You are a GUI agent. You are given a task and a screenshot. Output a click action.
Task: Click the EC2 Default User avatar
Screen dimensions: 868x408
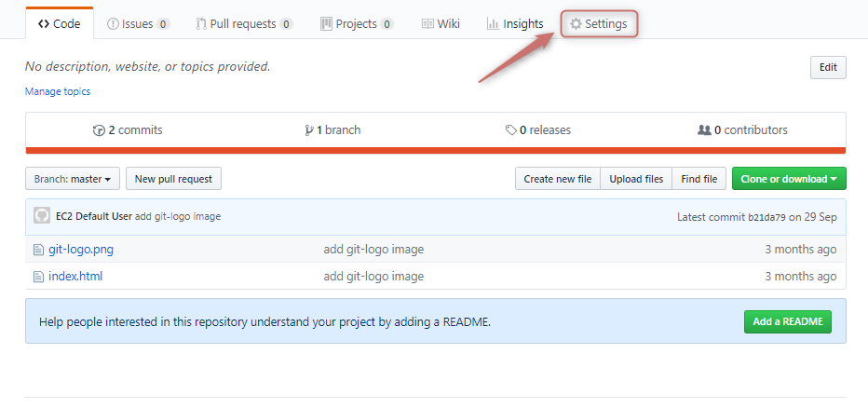42,216
